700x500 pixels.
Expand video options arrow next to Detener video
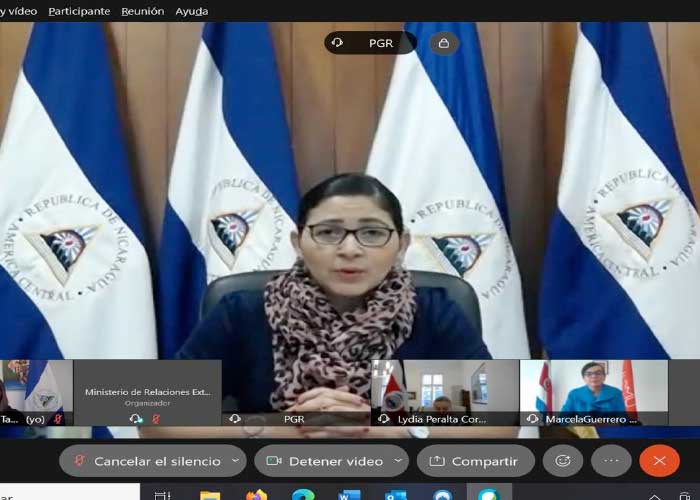[398, 461]
